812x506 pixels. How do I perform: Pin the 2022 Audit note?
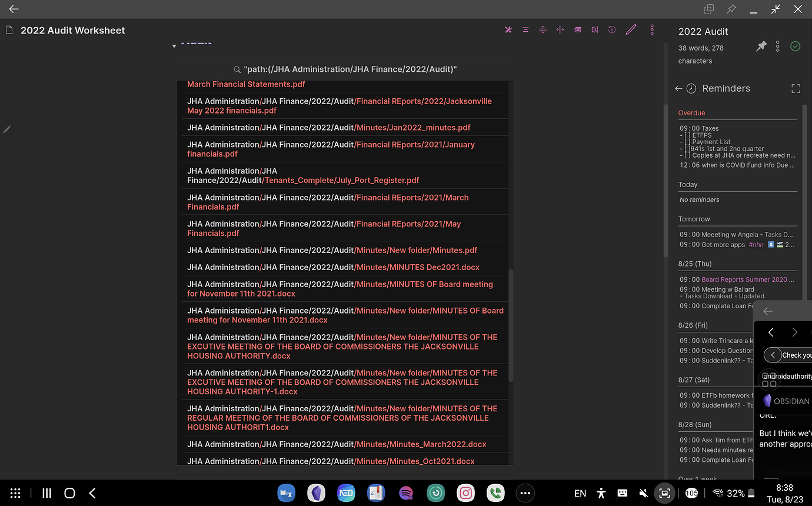(761, 46)
